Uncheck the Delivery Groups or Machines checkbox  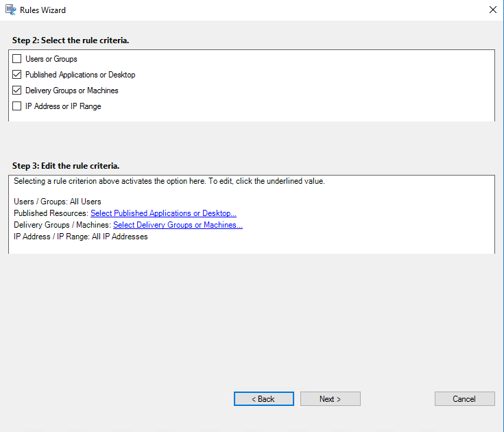pos(17,91)
